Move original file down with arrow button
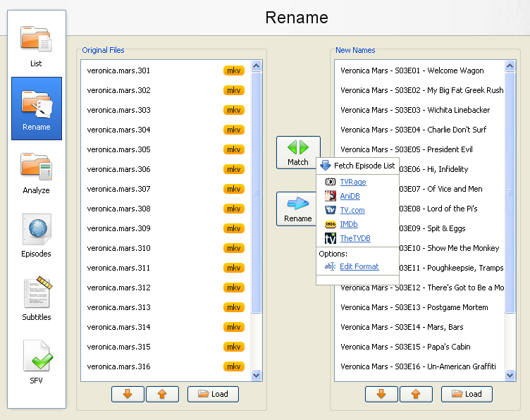The height and width of the screenshot is (420, 530). click(128, 394)
